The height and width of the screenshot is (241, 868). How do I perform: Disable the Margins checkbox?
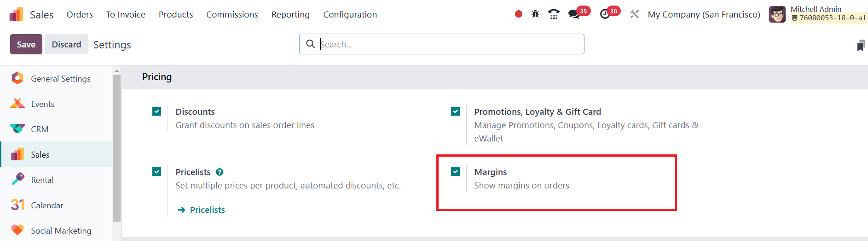coord(456,172)
